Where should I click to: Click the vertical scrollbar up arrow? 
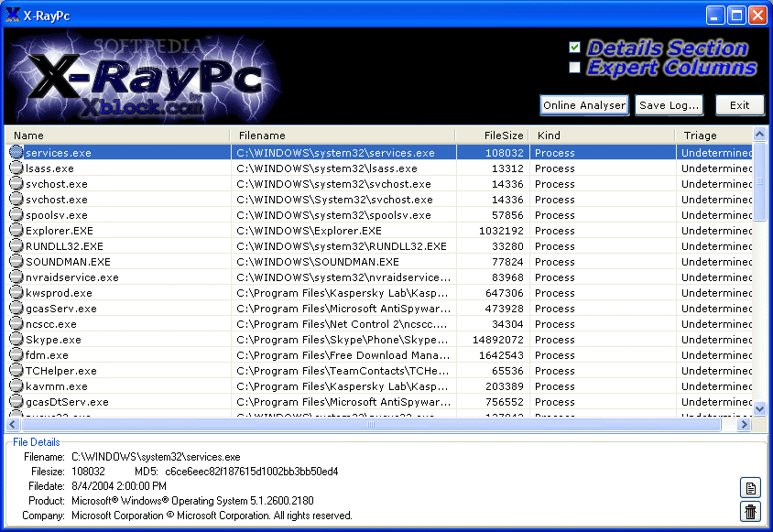click(x=759, y=134)
